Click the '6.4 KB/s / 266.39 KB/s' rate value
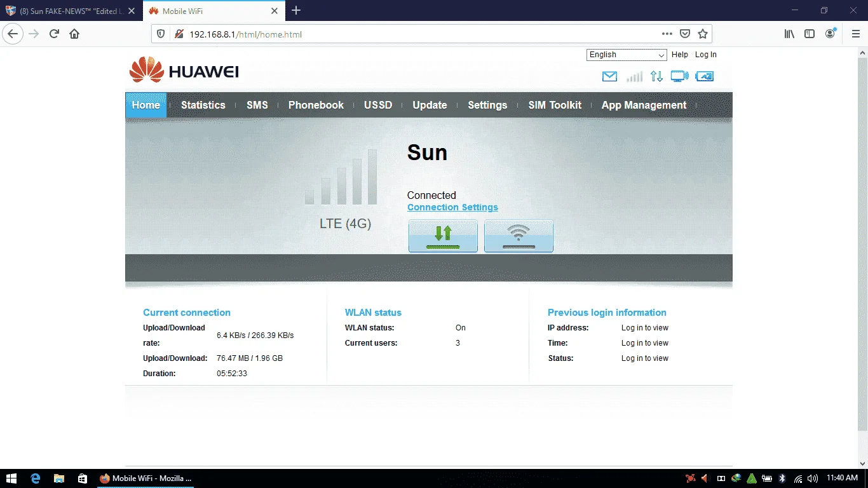 (255, 335)
